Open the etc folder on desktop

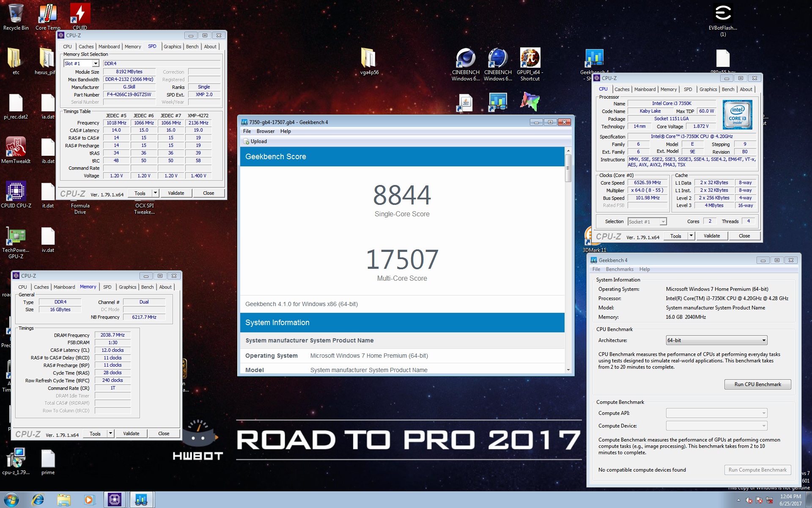[16, 61]
